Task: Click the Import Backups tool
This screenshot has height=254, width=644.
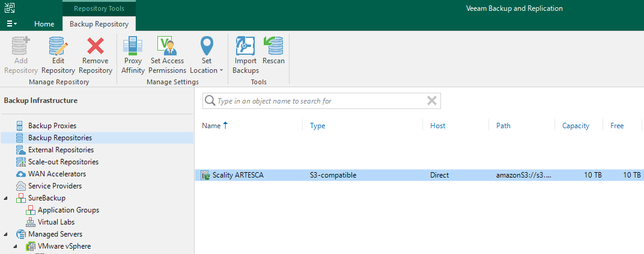Action: click(246, 55)
